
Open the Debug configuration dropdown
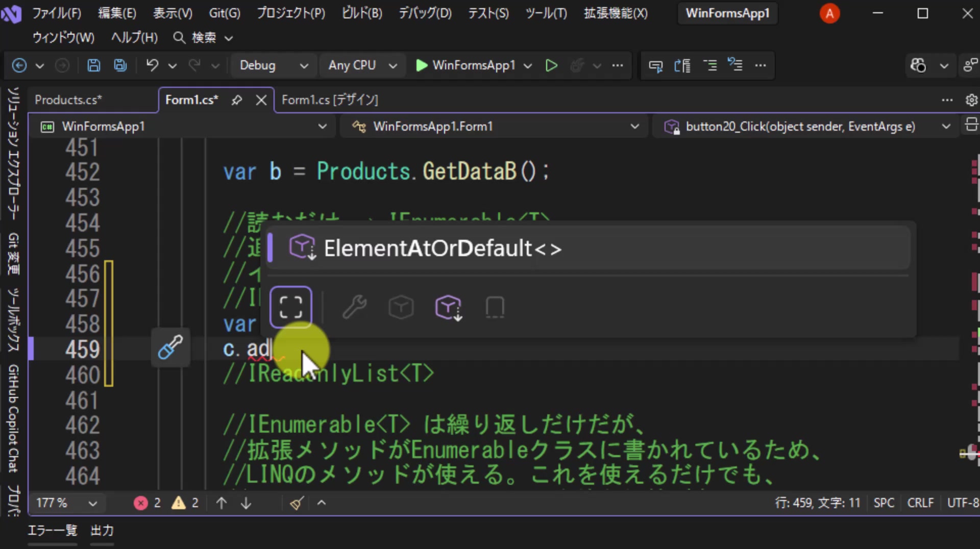pos(274,65)
